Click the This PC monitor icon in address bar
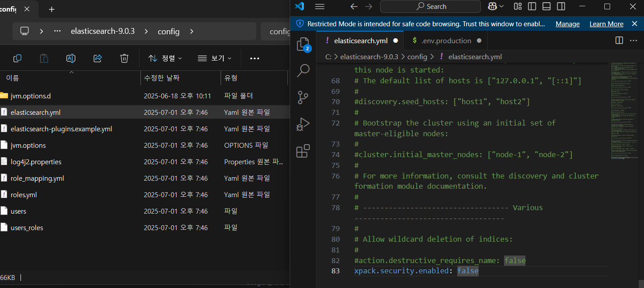The height and width of the screenshot is (288, 644). pyautogui.click(x=25, y=31)
